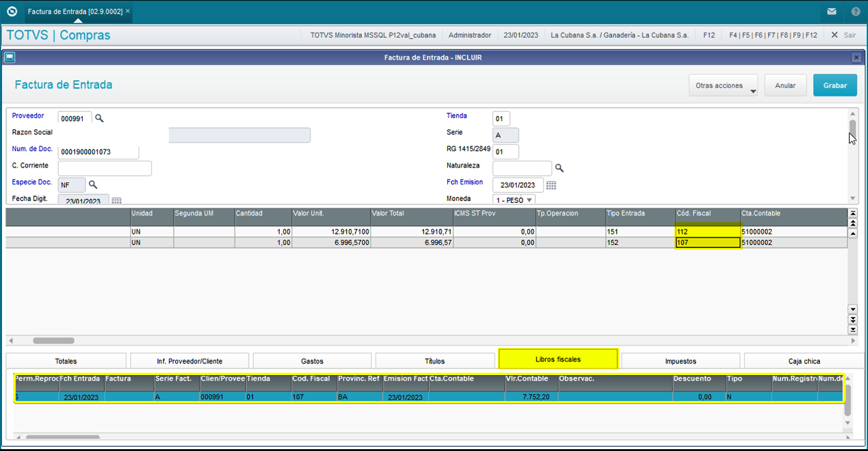The width and height of the screenshot is (868, 451).
Task: Click the Naturaleza input field
Action: (522, 168)
